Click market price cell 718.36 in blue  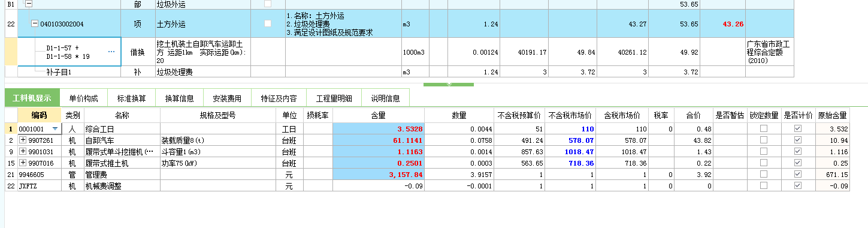point(570,163)
